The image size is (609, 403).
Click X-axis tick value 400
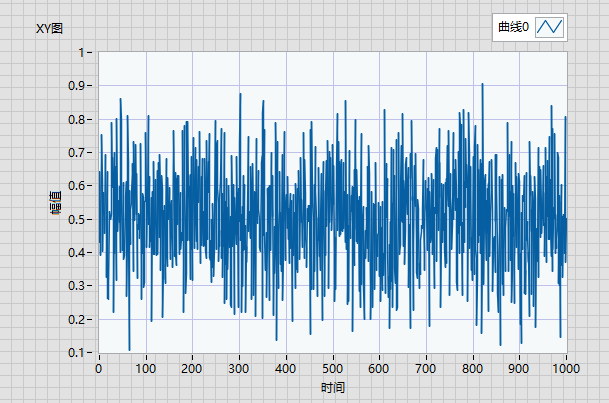(x=286, y=368)
